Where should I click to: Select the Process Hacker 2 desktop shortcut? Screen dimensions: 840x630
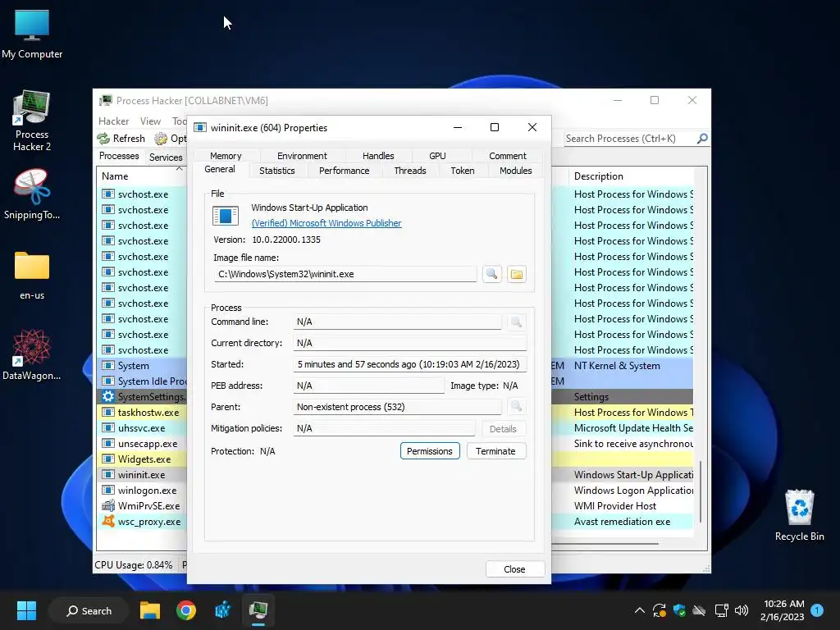tap(32, 121)
